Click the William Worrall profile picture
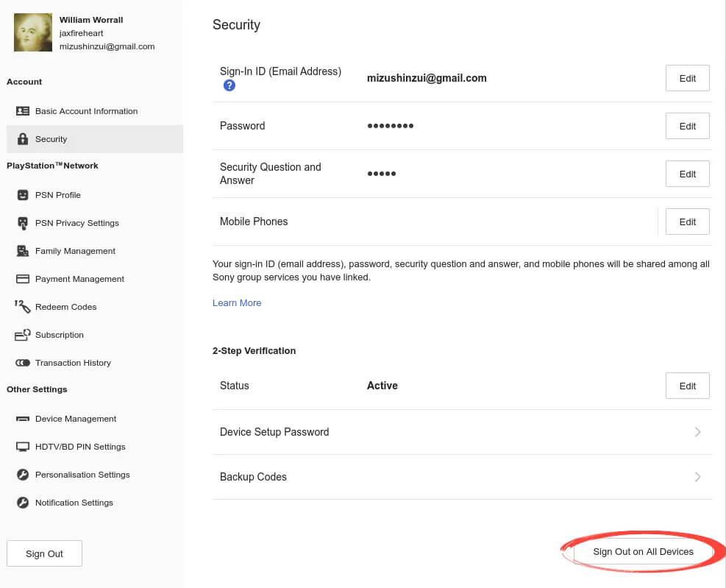Image resolution: width=726 pixels, height=588 pixels. click(x=32, y=32)
